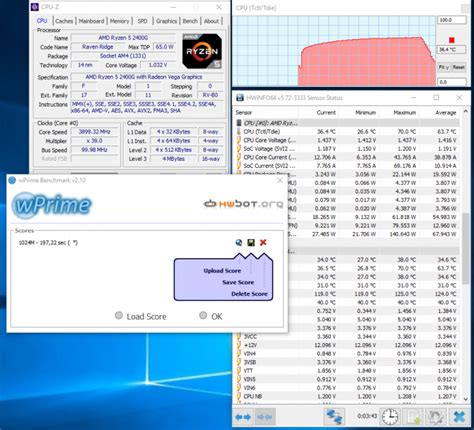Switch to the Mainboard tab

click(91, 21)
